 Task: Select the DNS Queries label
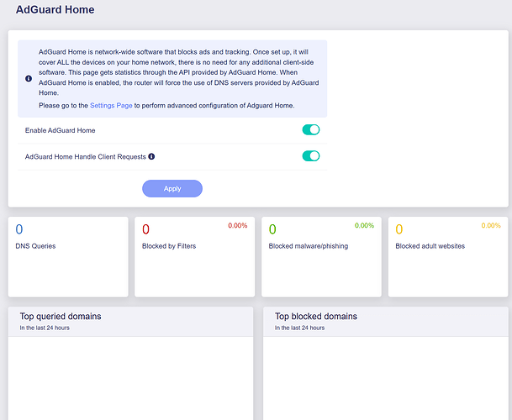(x=34, y=246)
